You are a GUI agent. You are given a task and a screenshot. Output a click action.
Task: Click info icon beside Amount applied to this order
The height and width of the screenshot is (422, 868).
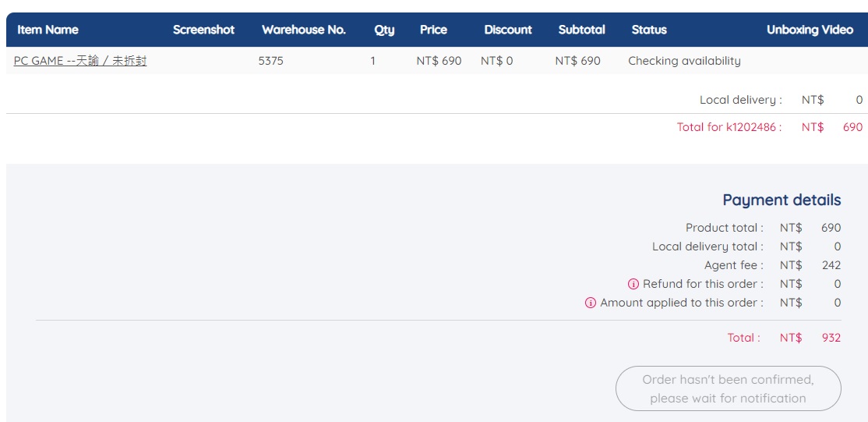pyautogui.click(x=591, y=303)
